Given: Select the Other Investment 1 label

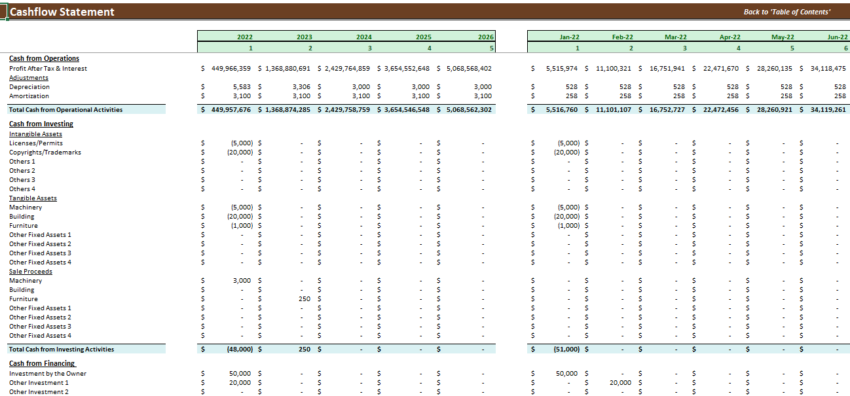Looking at the screenshot, I should click(x=39, y=382).
